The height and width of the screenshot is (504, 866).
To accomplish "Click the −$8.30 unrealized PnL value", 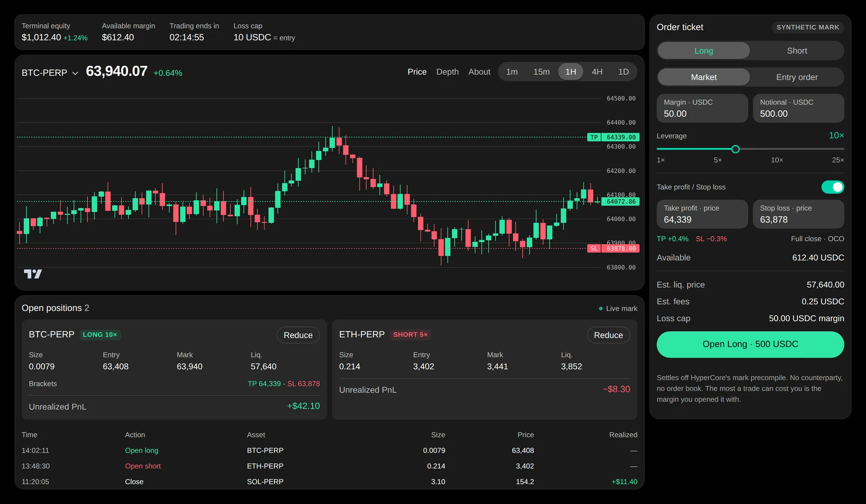I will (616, 389).
